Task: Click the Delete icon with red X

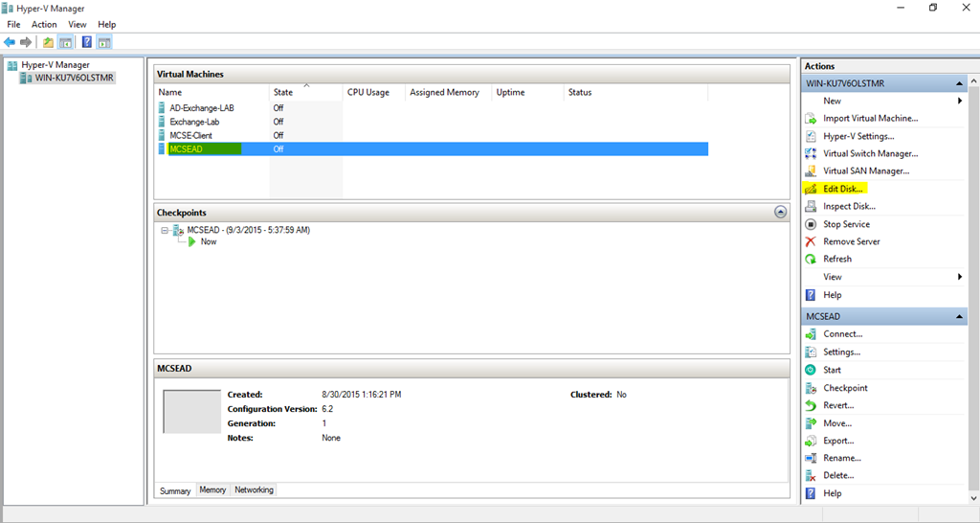Action: click(811, 475)
